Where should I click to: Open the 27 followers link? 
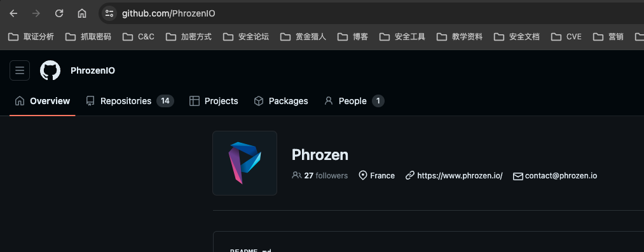click(x=320, y=175)
